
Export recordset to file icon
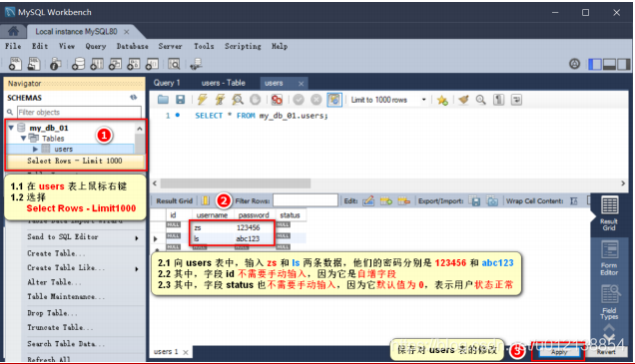[x=474, y=201]
